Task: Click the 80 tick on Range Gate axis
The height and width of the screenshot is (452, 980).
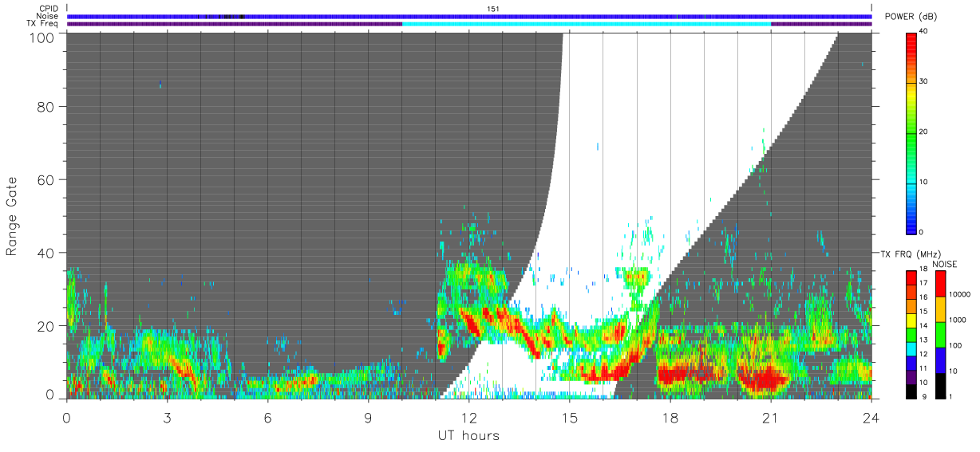Action: pos(46,106)
